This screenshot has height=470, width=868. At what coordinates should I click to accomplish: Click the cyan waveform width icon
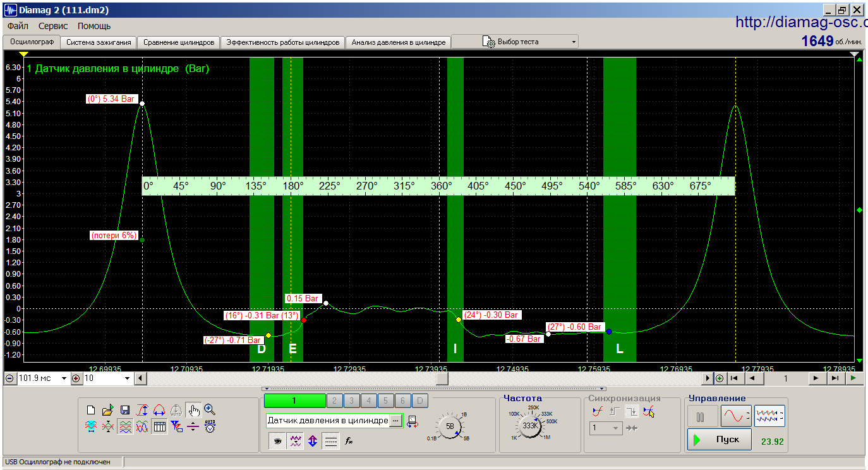(x=91, y=426)
